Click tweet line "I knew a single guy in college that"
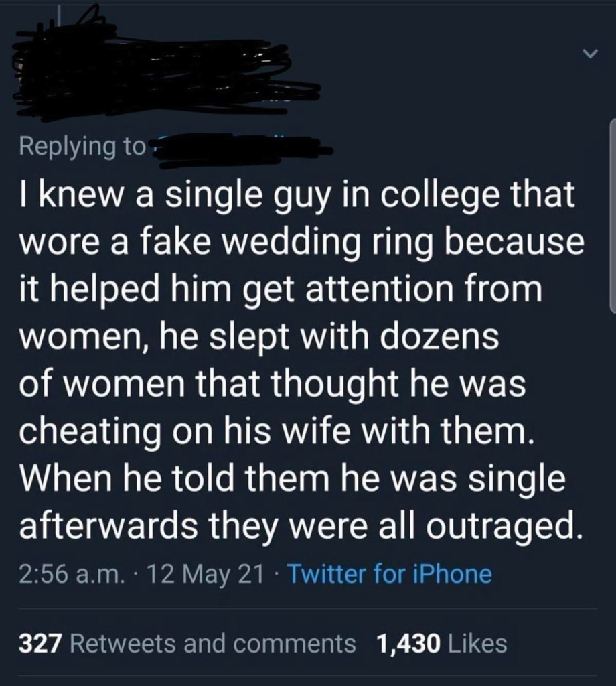The image size is (616, 686). coord(297,196)
